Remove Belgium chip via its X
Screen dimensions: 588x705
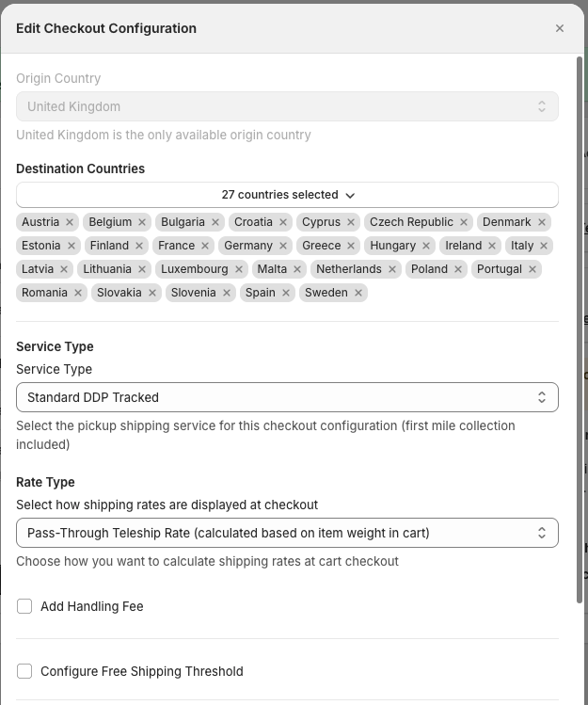[142, 222]
